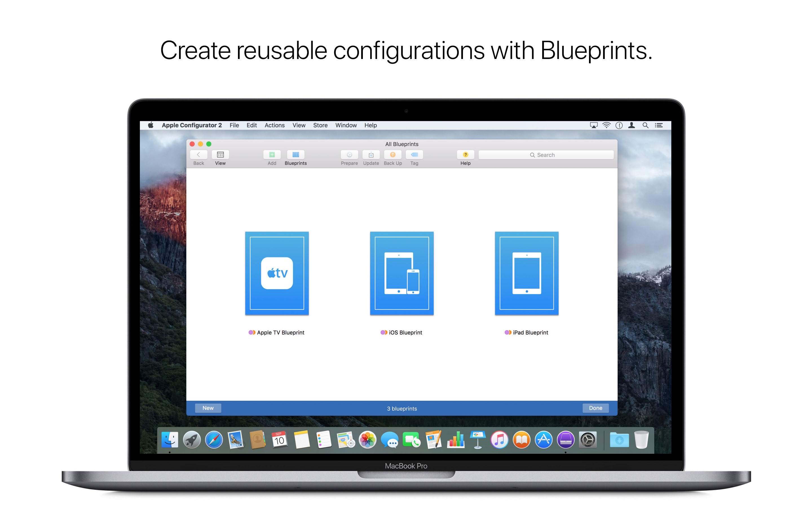Select the Apple TV Blueprint thumbnail
Screen dimensions: 812x508
277,273
